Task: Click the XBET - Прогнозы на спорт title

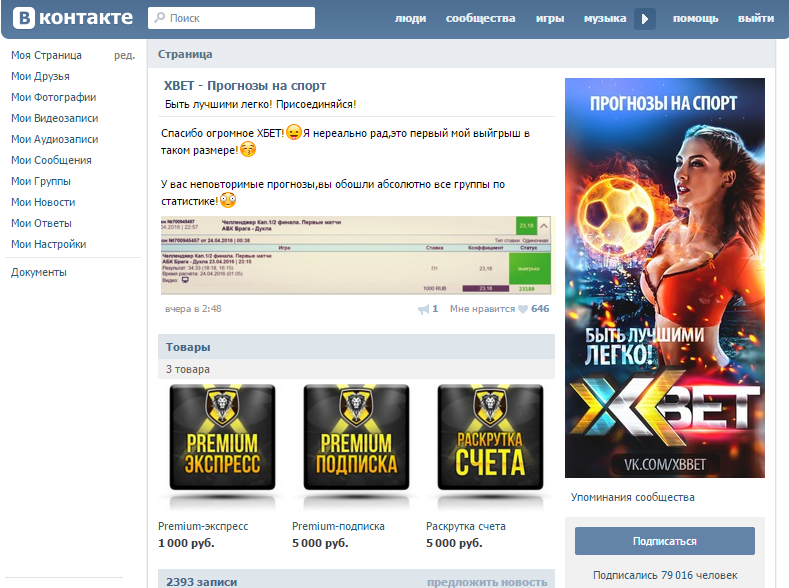Action: (x=245, y=86)
